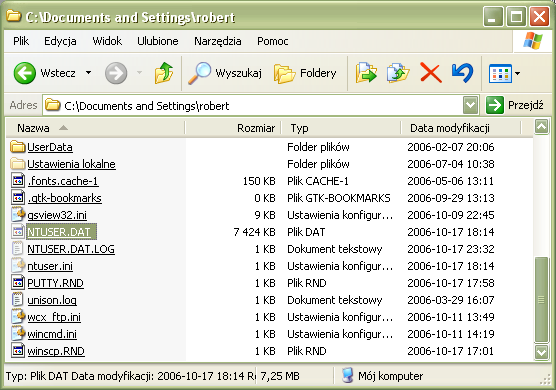Select the gsview32.ini file icon
The image size is (556, 390).
[x=18, y=214]
